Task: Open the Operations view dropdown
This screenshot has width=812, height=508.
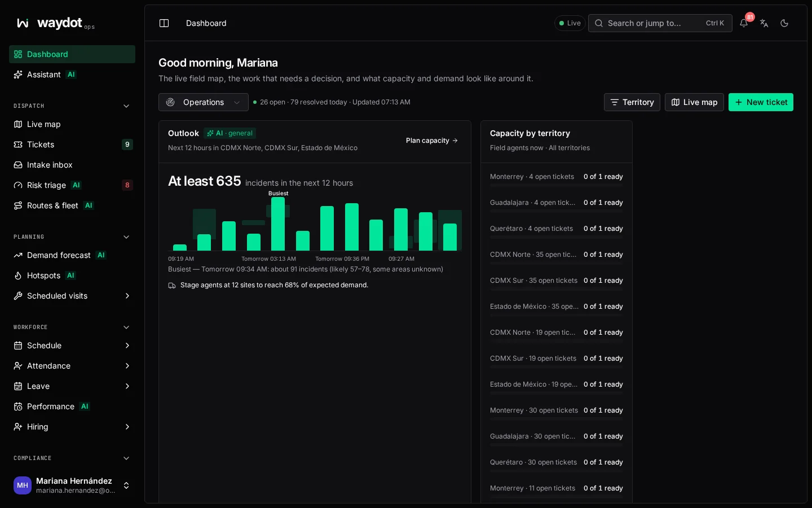Action: click(204, 102)
